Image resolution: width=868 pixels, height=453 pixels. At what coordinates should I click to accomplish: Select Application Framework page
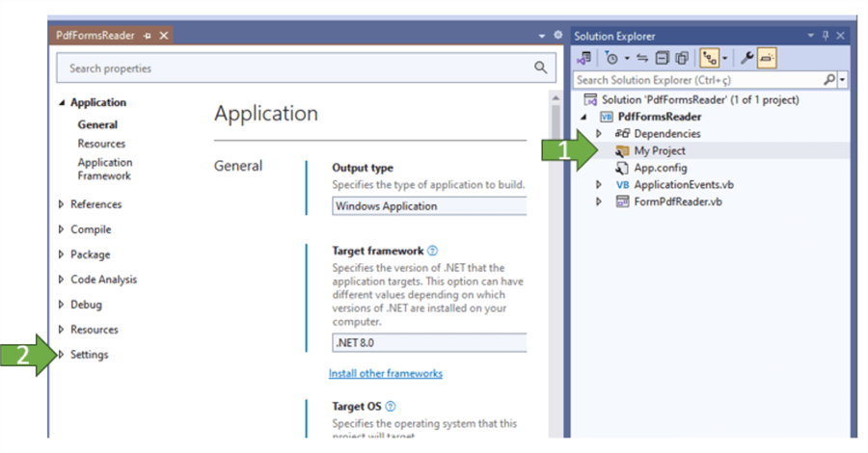[x=105, y=169]
